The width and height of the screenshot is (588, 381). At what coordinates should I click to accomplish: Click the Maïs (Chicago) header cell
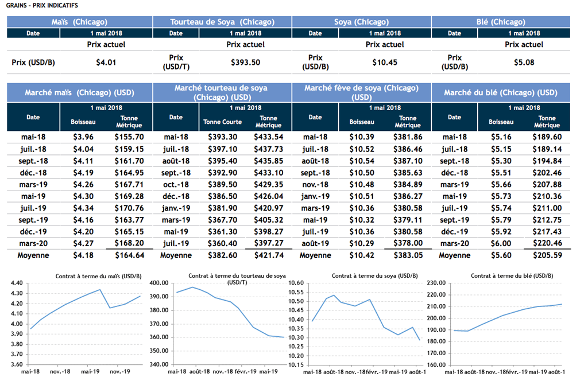click(x=80, y=22)
